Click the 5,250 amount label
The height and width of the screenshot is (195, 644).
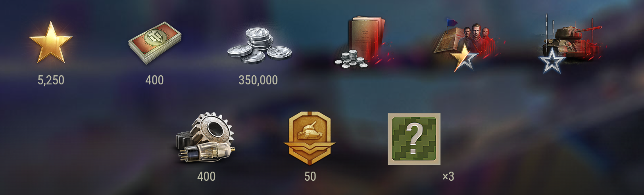(x=51, y=80)
